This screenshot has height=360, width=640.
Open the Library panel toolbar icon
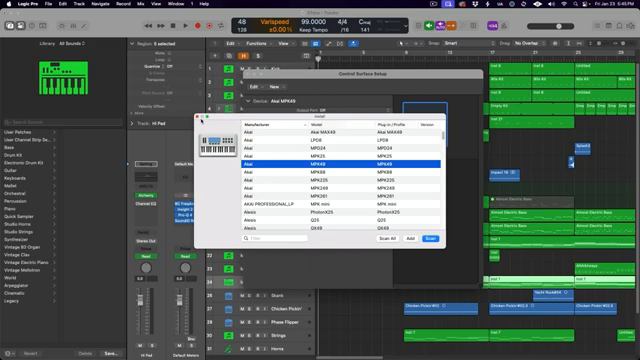pyautogui.click(x=9, y=26)
